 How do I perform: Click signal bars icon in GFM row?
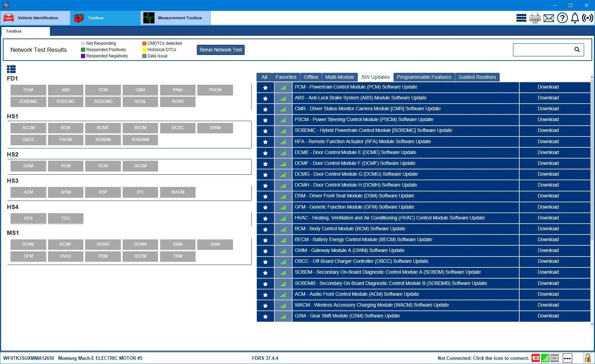(283, 208)
